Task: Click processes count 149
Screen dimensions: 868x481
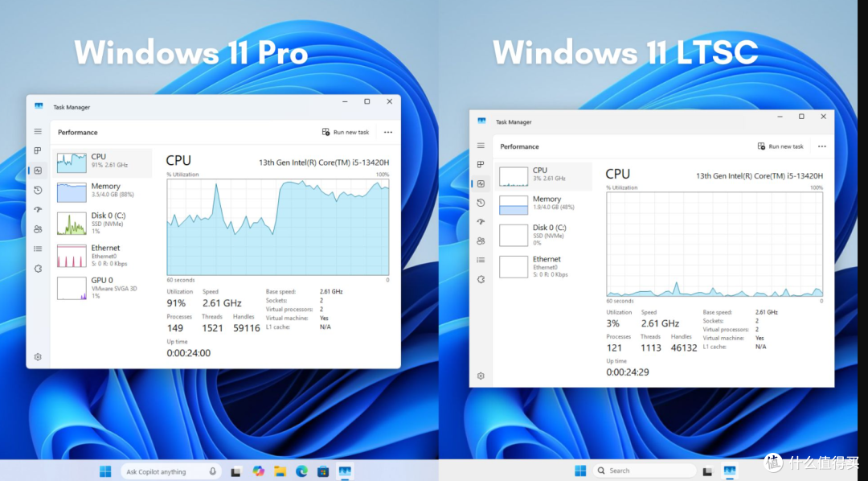Action: pyautogui.click(x=175, y=328)
